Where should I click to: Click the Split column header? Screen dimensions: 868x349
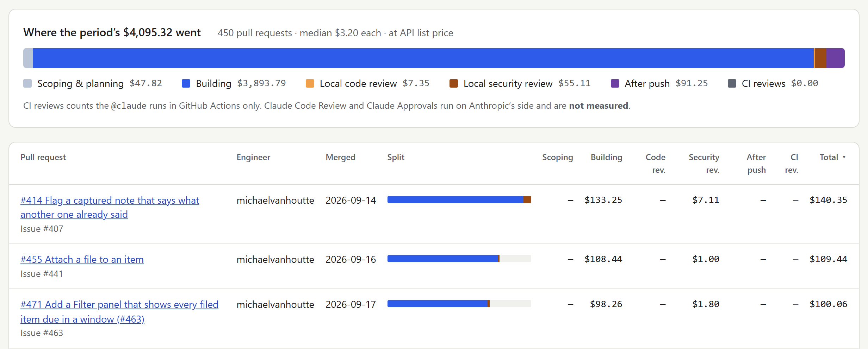[x=396, y=157]
